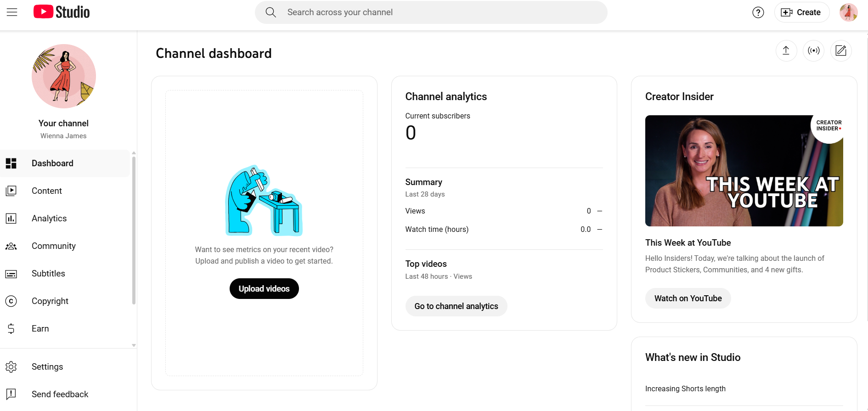Open the Copyright menu item
Viewport: 868px width, 411px height.
(65, 301)
